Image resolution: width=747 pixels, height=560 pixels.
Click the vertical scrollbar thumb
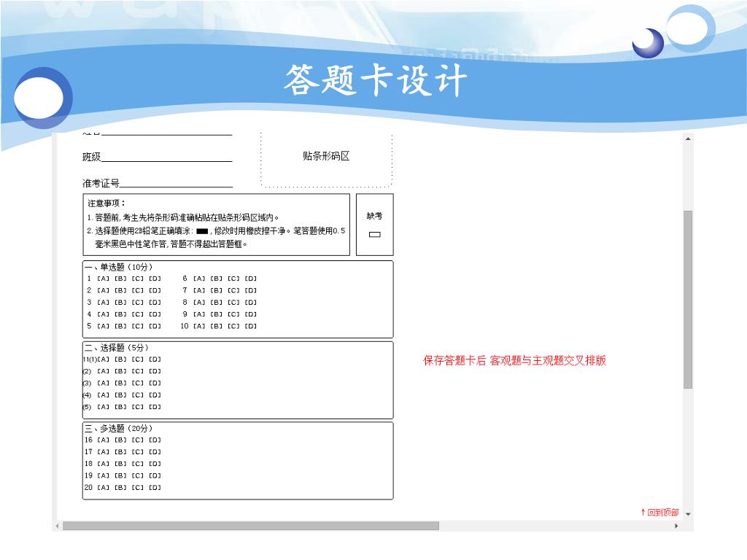(688, 300)
